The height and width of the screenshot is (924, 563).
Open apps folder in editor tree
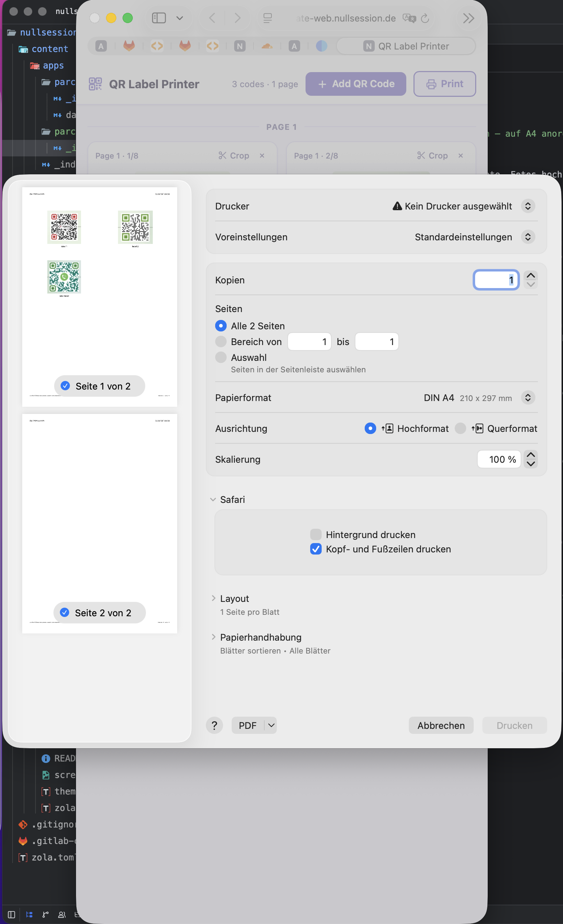(x=47, y=65)
